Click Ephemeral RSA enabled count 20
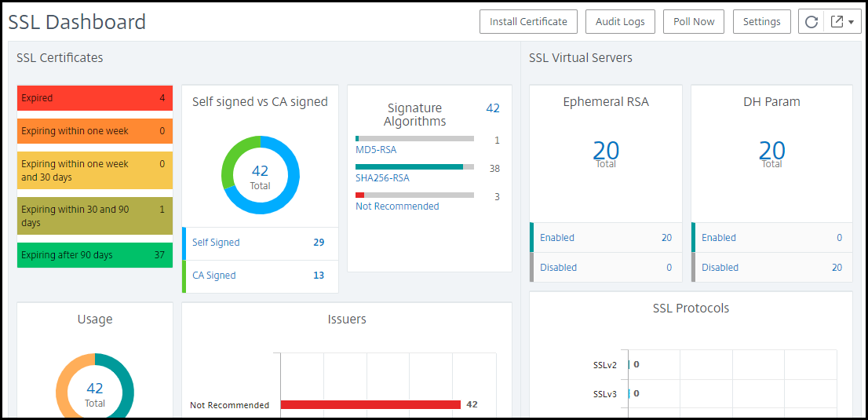Viewport: 868px width, 420px height. click(666, 238)
